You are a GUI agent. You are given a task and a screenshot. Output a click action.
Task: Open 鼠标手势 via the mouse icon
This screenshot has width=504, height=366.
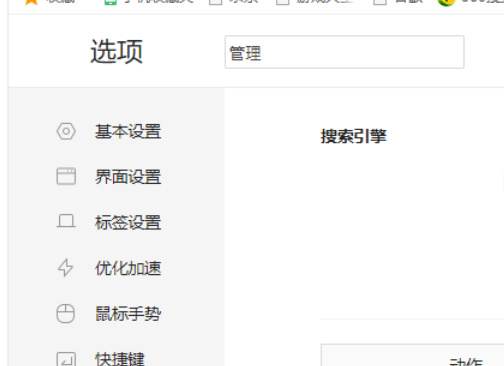pos(65,313)
